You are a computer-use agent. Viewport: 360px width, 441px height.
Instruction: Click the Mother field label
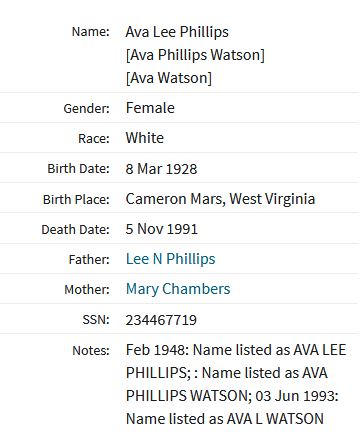87,289
